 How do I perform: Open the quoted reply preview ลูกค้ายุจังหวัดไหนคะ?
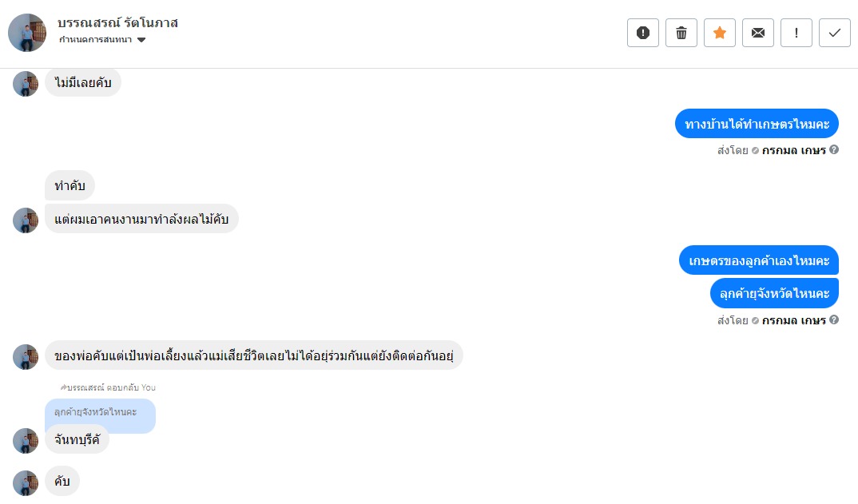click(x=100, y=412)
